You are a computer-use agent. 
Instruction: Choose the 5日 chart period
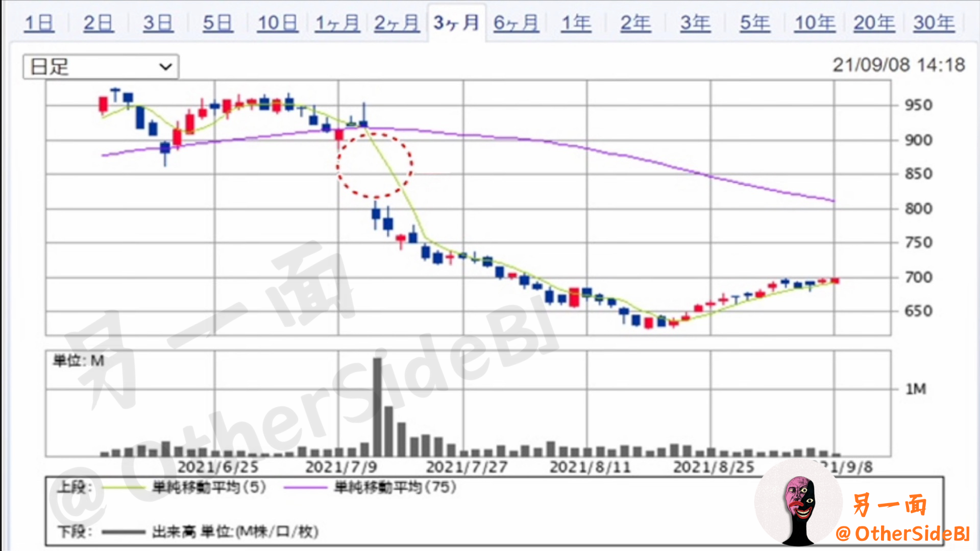coord(217,23)
